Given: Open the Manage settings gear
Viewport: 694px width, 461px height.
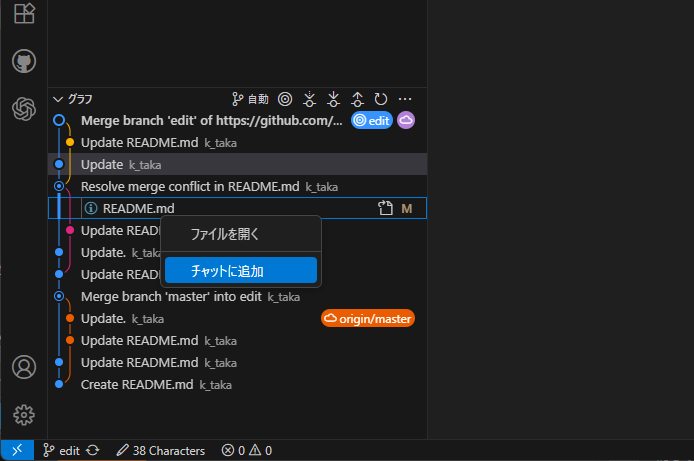Looking at the screenshot, I should coord(24,414).
